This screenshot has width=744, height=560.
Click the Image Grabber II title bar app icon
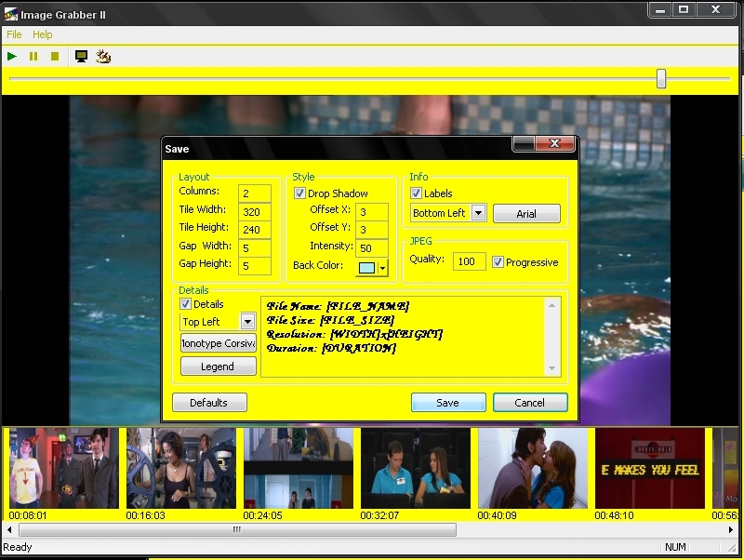click(10, 14)
